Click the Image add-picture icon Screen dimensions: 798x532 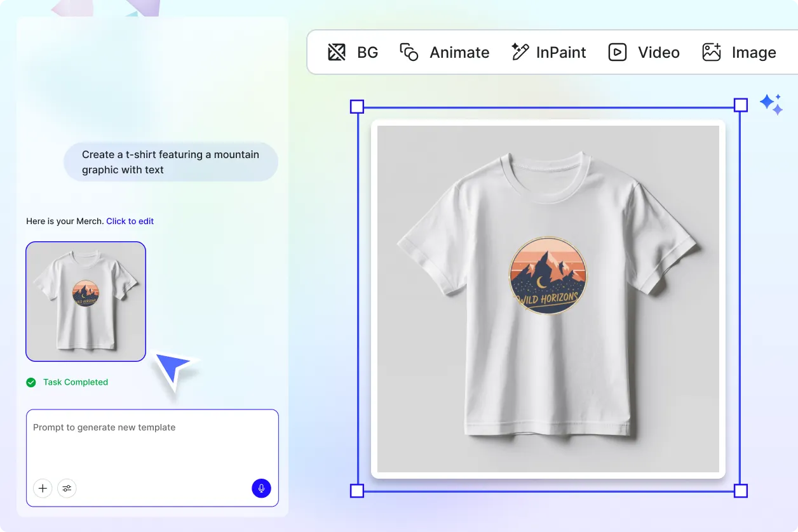pyautogui.click(x=712, y=52)
